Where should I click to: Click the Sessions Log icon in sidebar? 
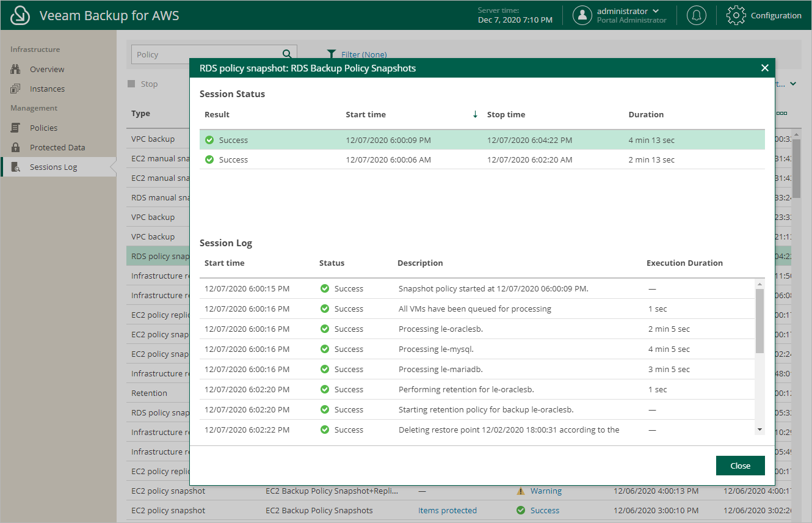[16, 167]
